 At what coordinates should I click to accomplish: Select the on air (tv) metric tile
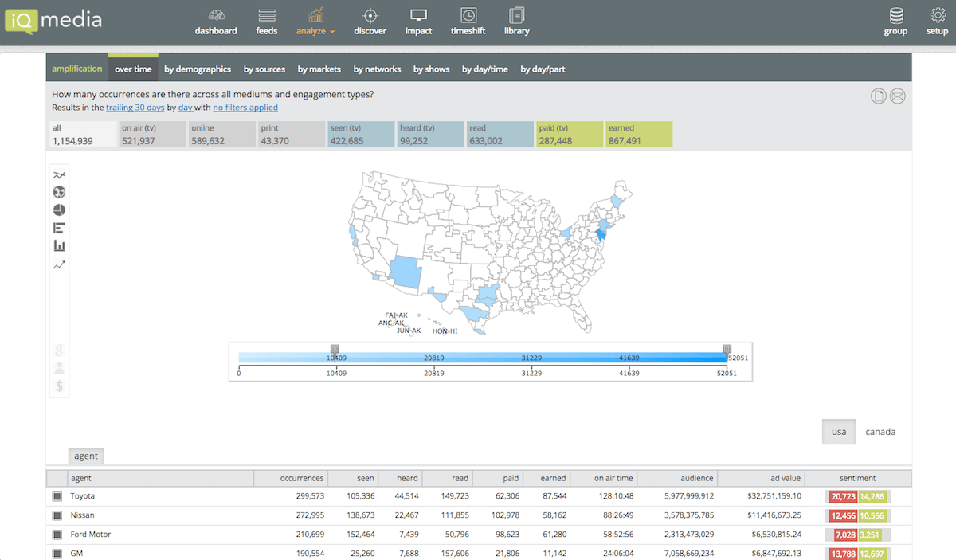(151, 135)
